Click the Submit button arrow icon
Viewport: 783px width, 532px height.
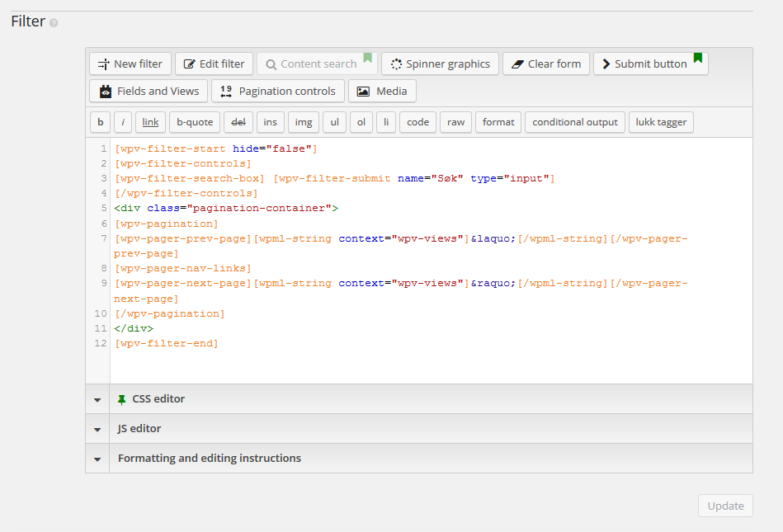click(608, 63)
